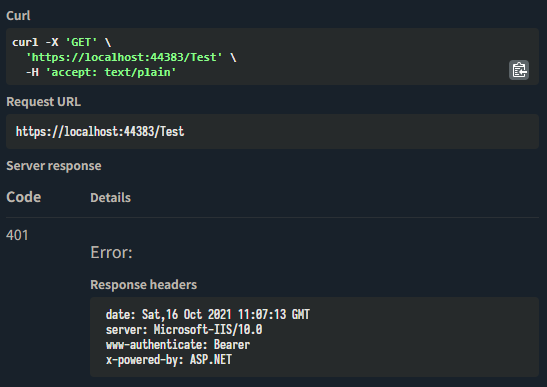This screenshot has width=547, height=387.
Task: Select the x-powered-by: ASP.NET header line
Action: (x=168, y=359)
